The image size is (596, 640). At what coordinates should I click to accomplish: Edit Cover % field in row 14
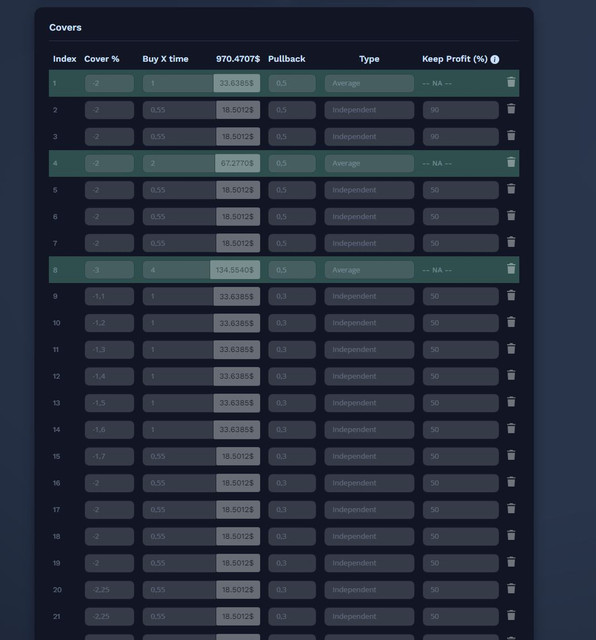(x=109, y=430)
